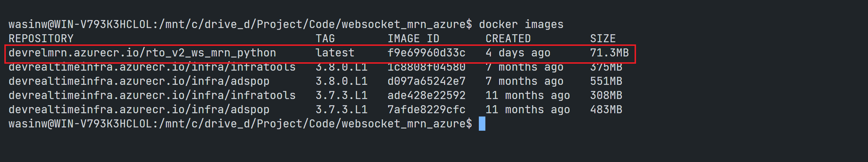Click the blue cursor at the prompt
Viewport: 868px width, 162px height.
coord(482,124)
